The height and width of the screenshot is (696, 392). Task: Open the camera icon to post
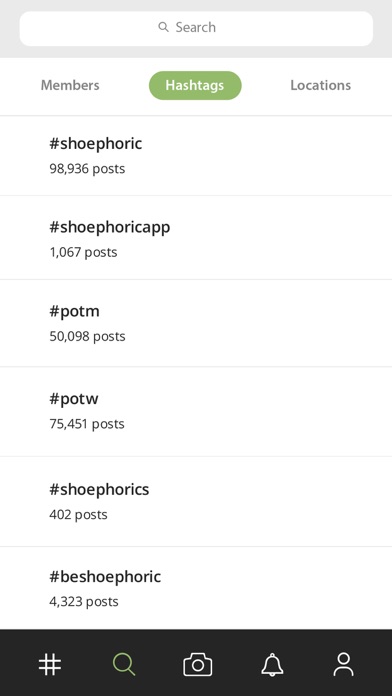198,664
